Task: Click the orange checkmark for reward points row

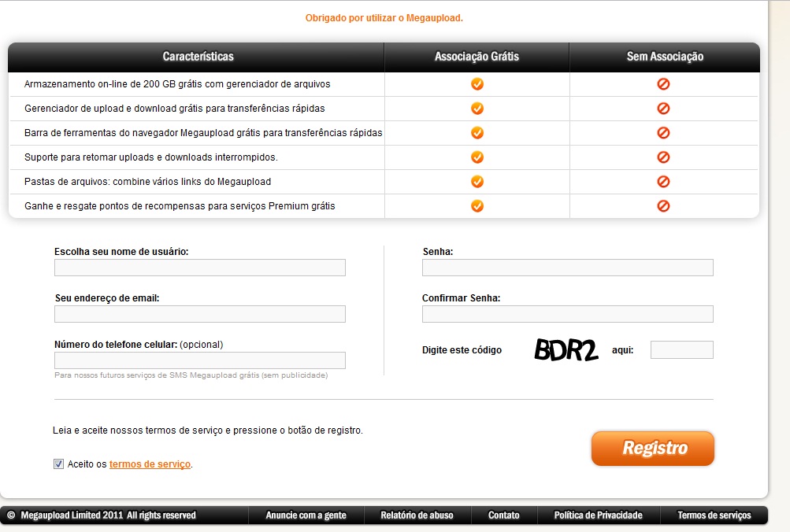Action: (477, 206)
